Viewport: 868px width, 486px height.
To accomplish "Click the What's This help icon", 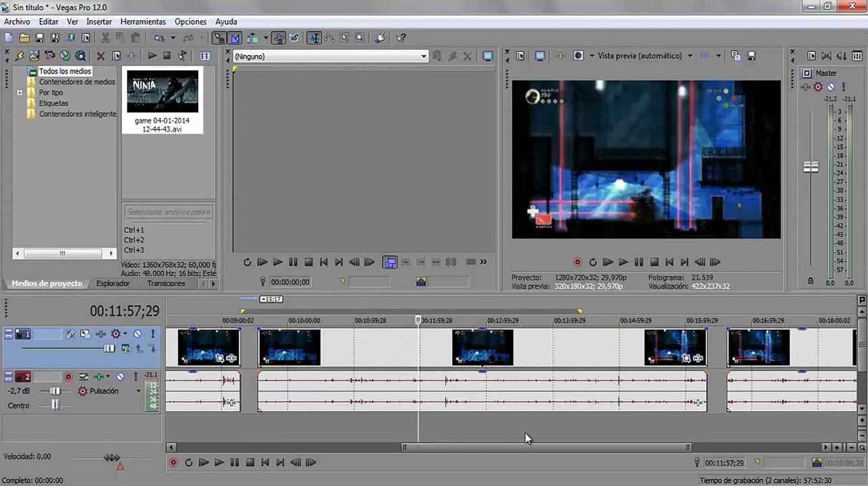I will tap(401, 38).
